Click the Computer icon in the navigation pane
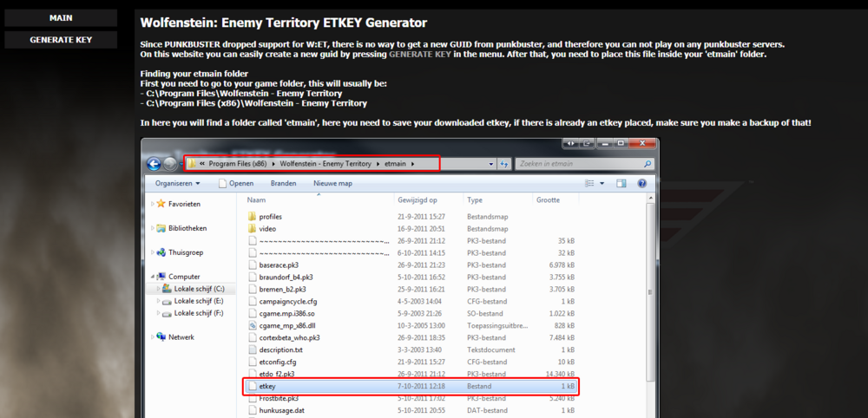868x418 pixels. 161,277
